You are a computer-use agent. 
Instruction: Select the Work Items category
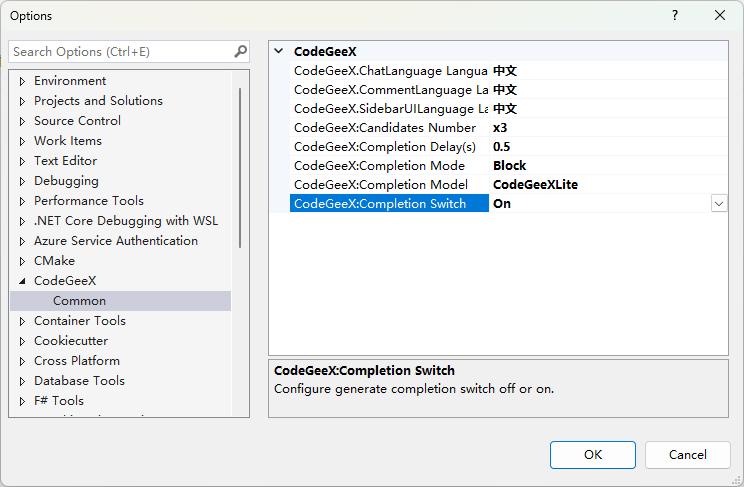click(68, 140)
